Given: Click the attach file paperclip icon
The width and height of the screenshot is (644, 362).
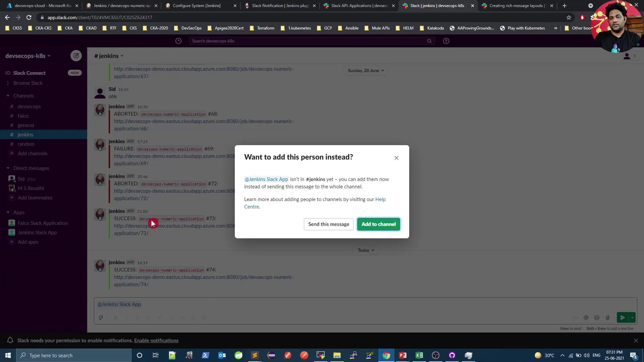Looking at the screenshot, I should click(607, 317).
